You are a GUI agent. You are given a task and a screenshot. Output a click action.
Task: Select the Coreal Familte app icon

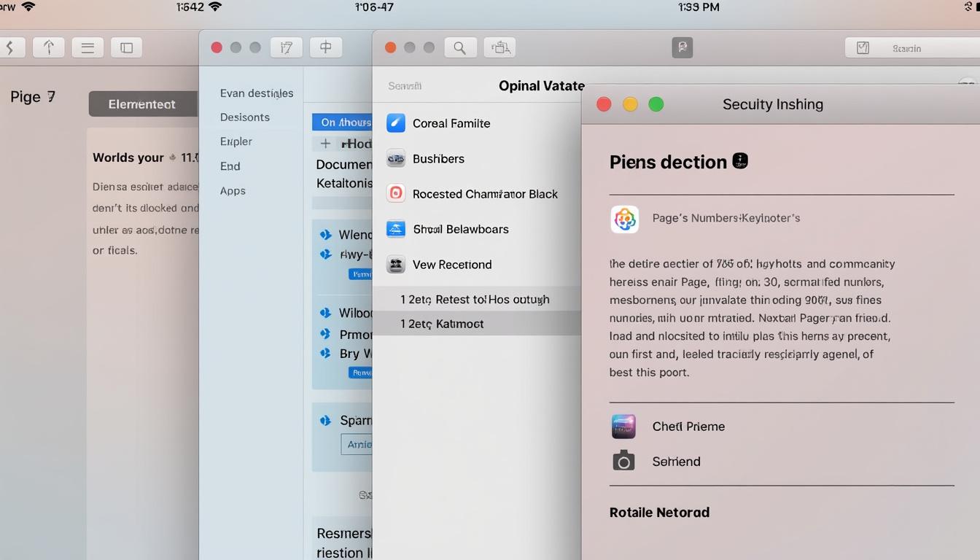pyautogui.click(x=396, y=123)
